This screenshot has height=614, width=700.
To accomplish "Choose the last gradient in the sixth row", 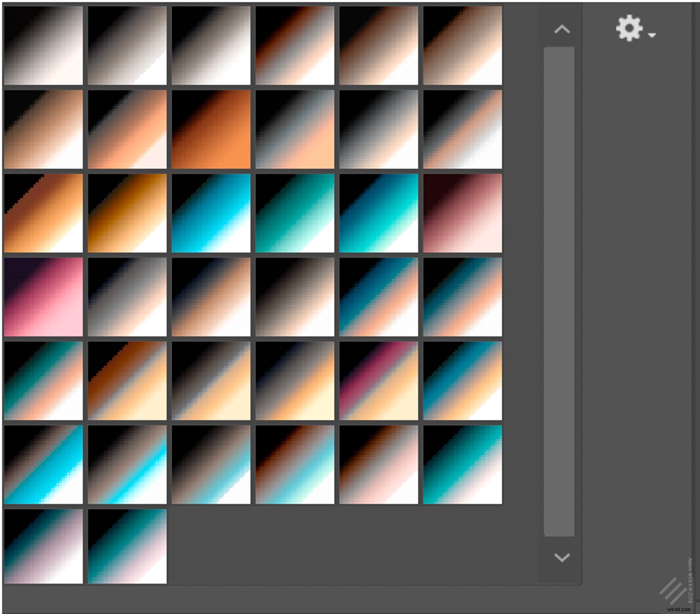I will click(462, 464).
